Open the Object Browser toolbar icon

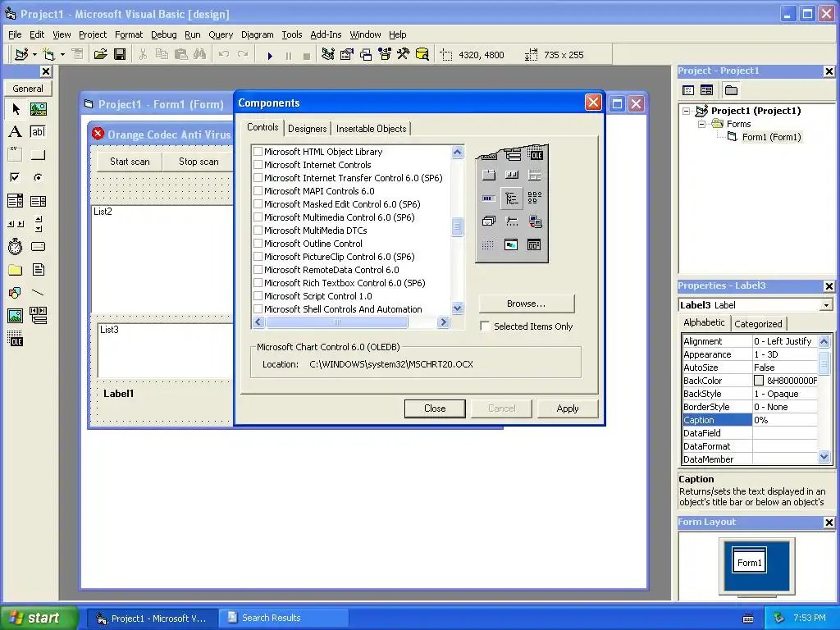[x=385, y=55]
